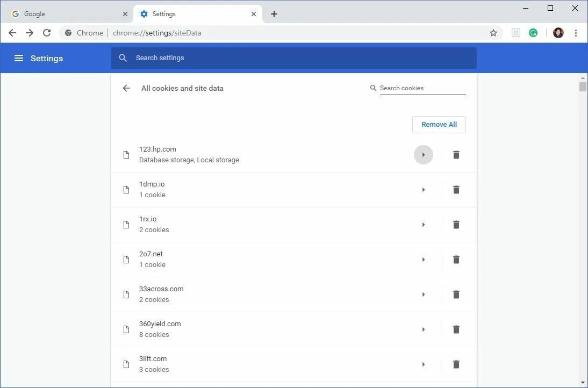The width and height of the screenshot is (588, 388).
Task: Focus the Search cookies field
Action: pyautogui.click(x=422, y=88)
